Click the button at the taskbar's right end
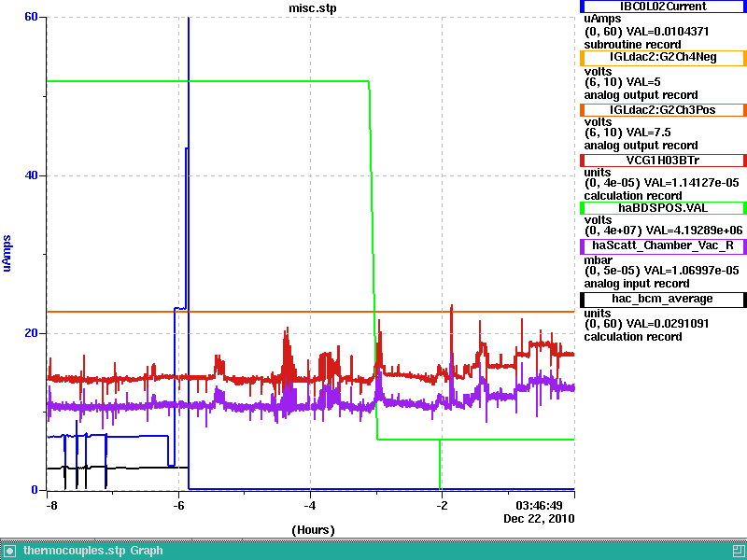Viewport: 747px width, 560px height. click(x=739, y=551)
